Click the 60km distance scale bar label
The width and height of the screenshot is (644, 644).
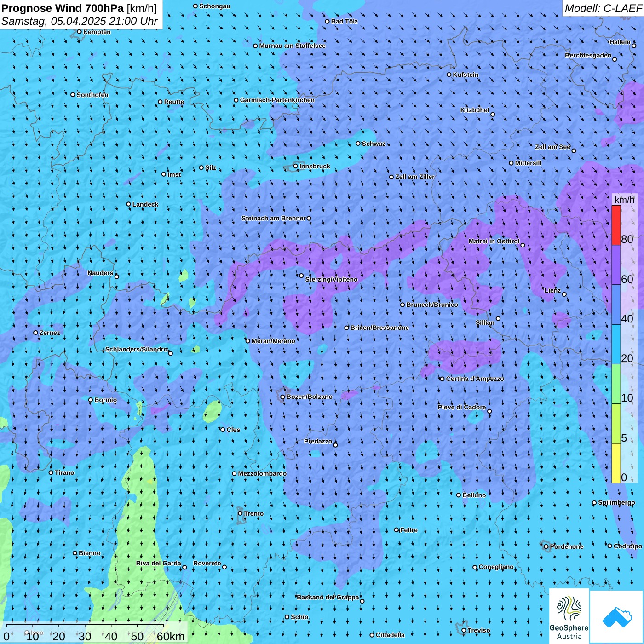[171, 636]
